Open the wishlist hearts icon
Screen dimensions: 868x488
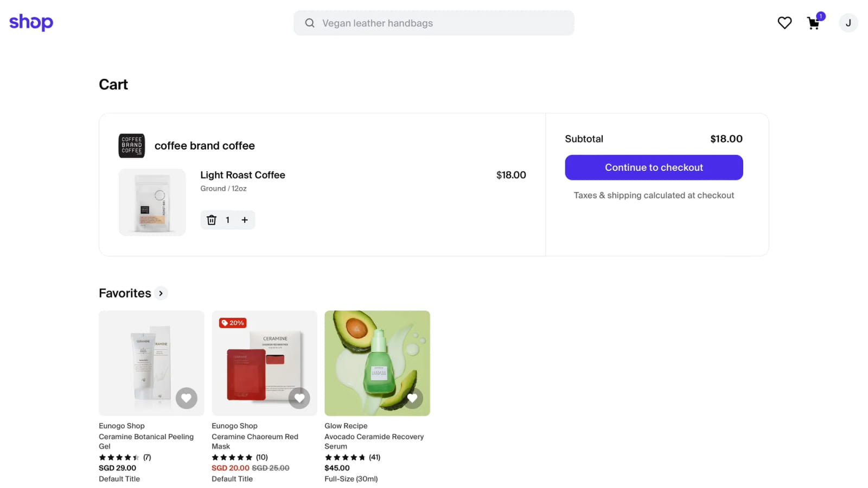(784, 23)
